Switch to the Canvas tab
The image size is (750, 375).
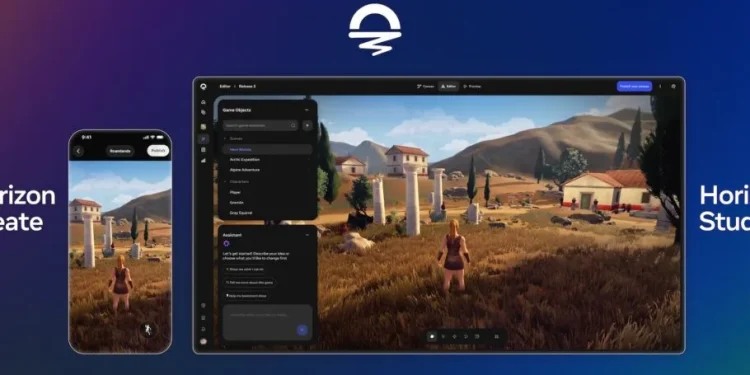(x=425, y=87)
